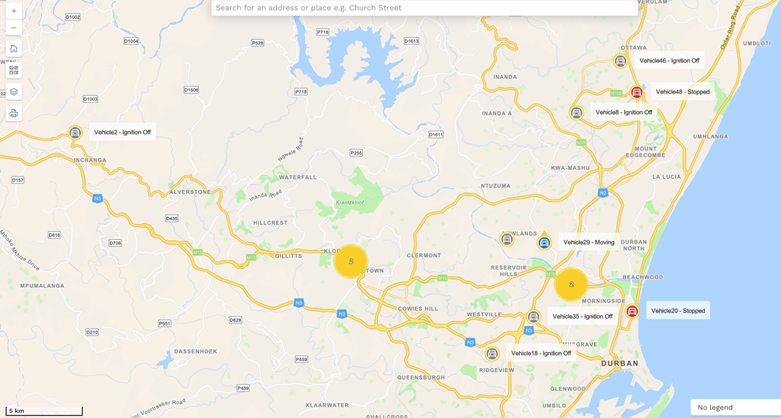Click the Vehicle20 - Stopped label

(x=678, y=311)
